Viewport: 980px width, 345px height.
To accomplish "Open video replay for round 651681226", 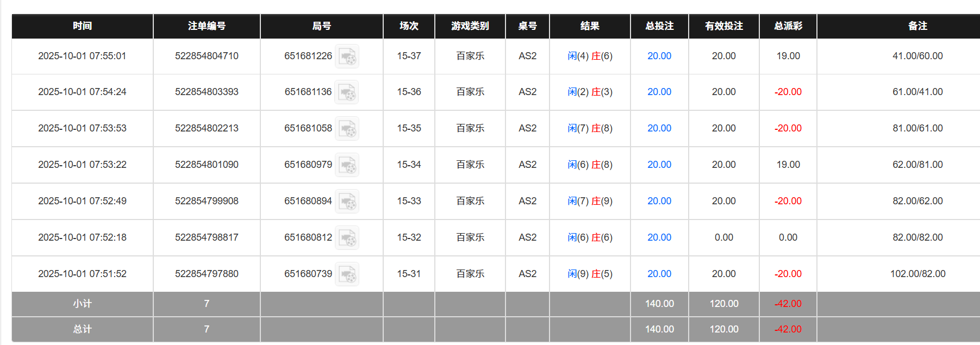I will [348, 56].
